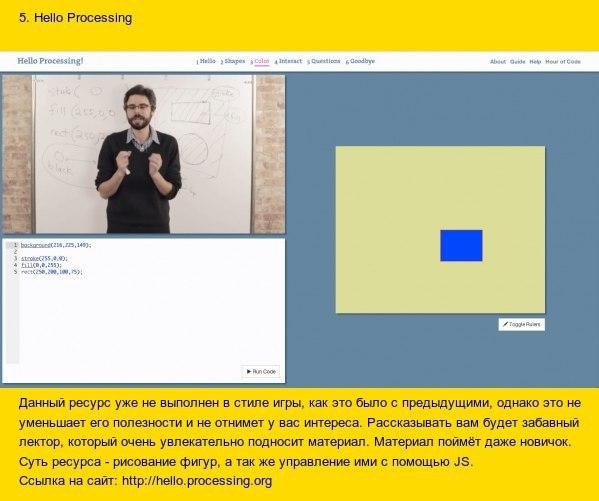599x501 pixels.
Task: Click the rect(250,200,100,75); code line
Action: pos(52,272)
